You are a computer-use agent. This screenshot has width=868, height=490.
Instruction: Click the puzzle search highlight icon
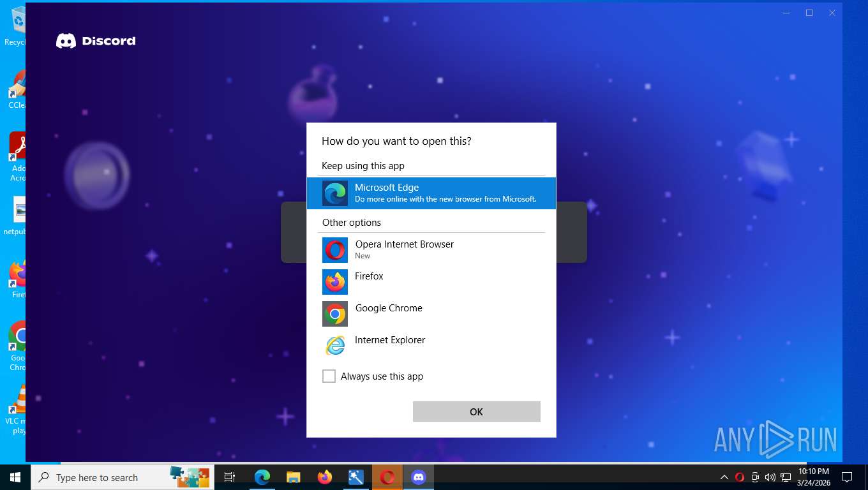[190, 477]
